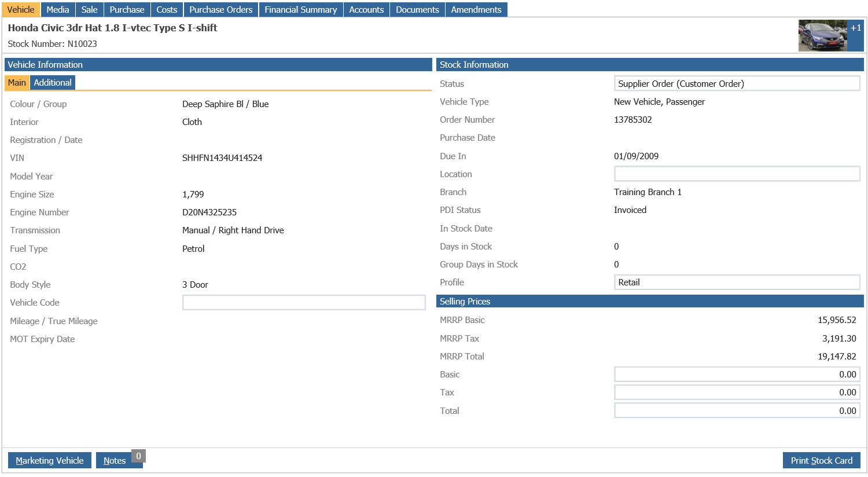Click the MRRP Total value 19,147.82
Screen dimensions: 868x477
pyautogui.click(x=837, y=357)
